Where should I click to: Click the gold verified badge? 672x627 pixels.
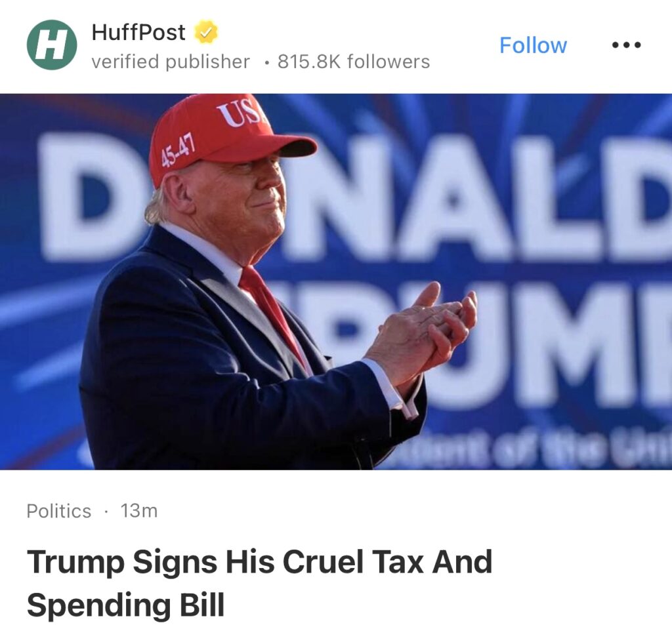(205, 31)
